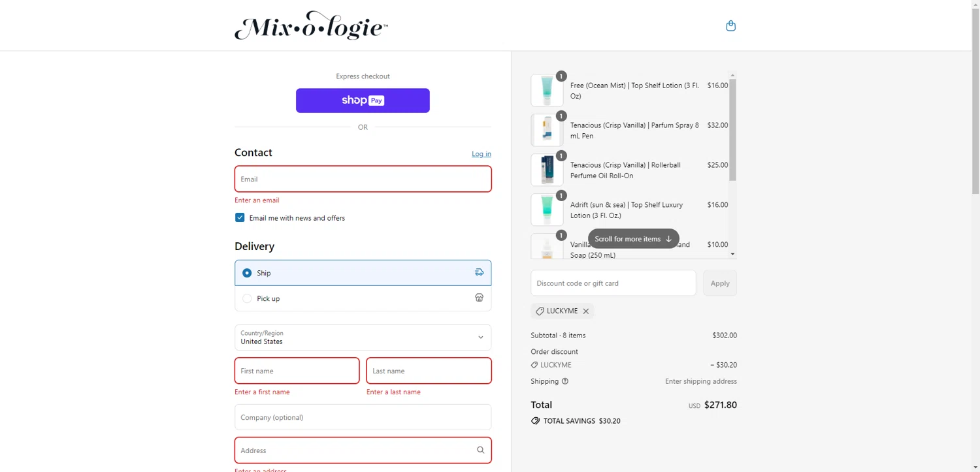Click the Pick up store icon
Viewport: 980px width, 472px height.
[x=479, y=298]
